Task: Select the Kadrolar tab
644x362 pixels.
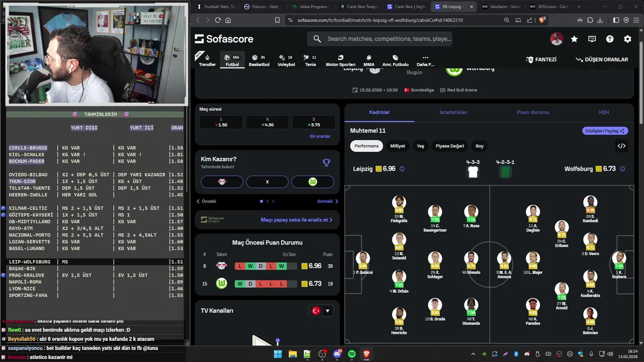Action: click(379, 112)
